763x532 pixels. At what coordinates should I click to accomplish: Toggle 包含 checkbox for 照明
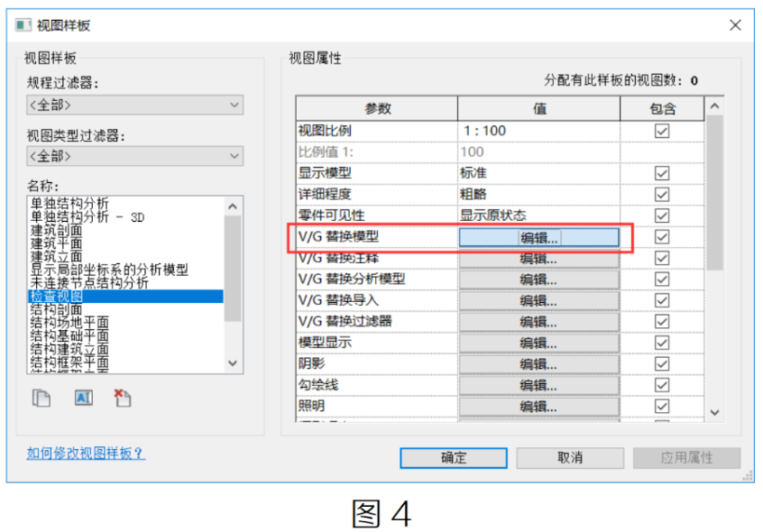(662, 406)
